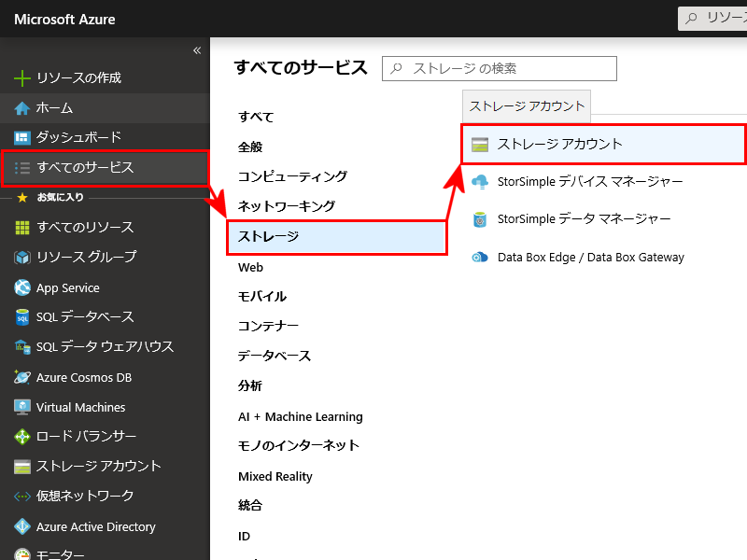Image resolution: width=747 pixels, height=560 pixels.
Task: Open リソース グループ favorite
Action: click(86, 258)
